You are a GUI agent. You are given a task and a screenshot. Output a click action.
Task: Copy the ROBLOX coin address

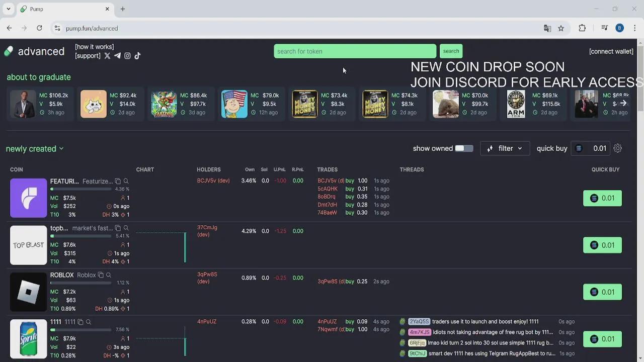pyautogui.click(x=101, y=275)
